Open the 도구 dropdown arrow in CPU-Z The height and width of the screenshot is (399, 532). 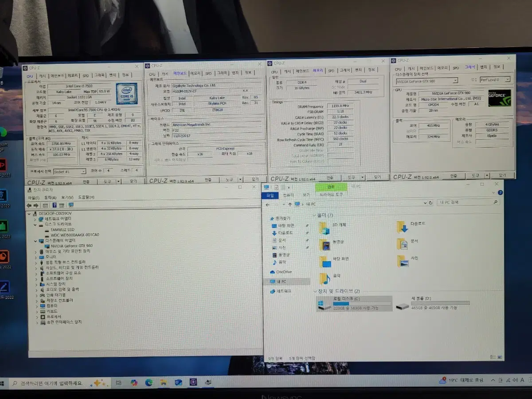118,182
